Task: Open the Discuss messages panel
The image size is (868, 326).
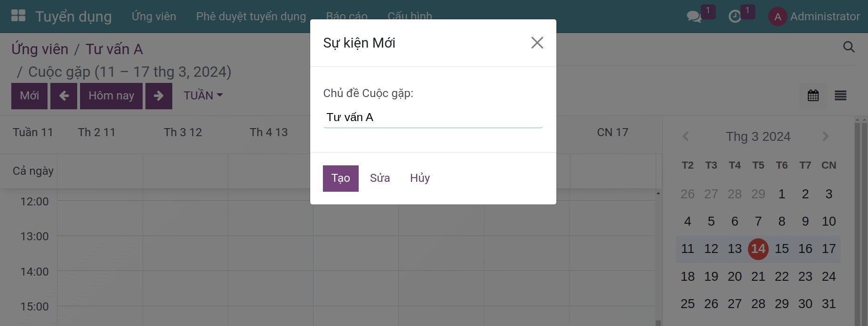Action: click(x=693, y=16)
